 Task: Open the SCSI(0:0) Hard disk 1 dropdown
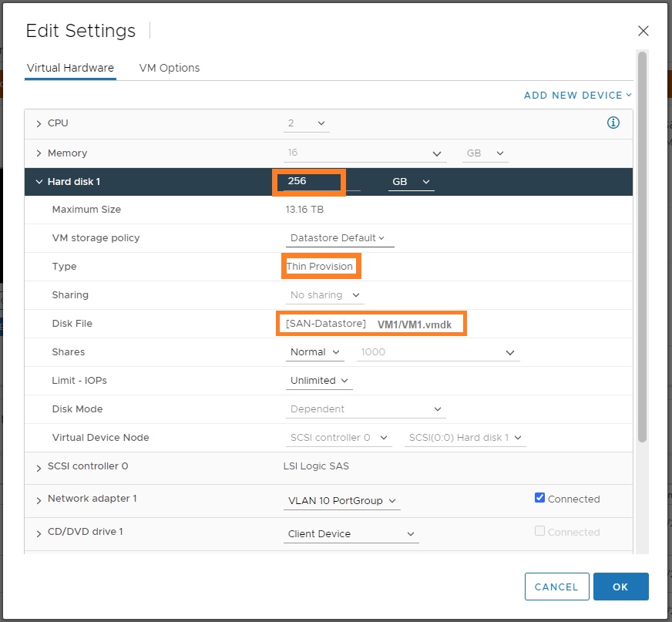pyautogui.click(x=465, y=438)
